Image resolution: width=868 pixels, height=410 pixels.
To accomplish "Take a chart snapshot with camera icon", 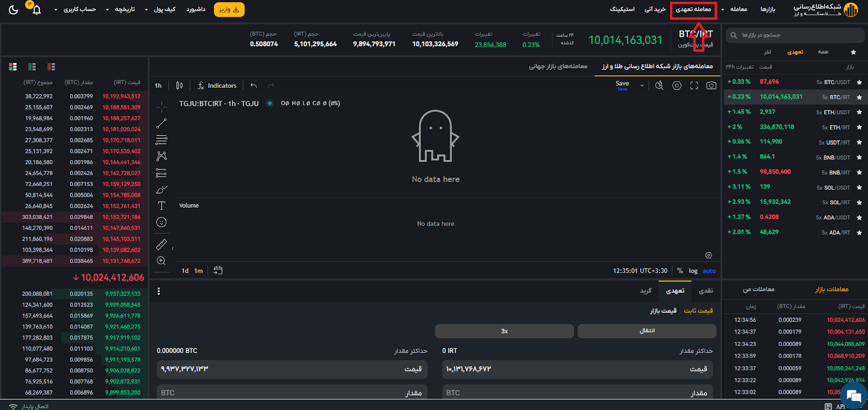I will pos(711,86).
